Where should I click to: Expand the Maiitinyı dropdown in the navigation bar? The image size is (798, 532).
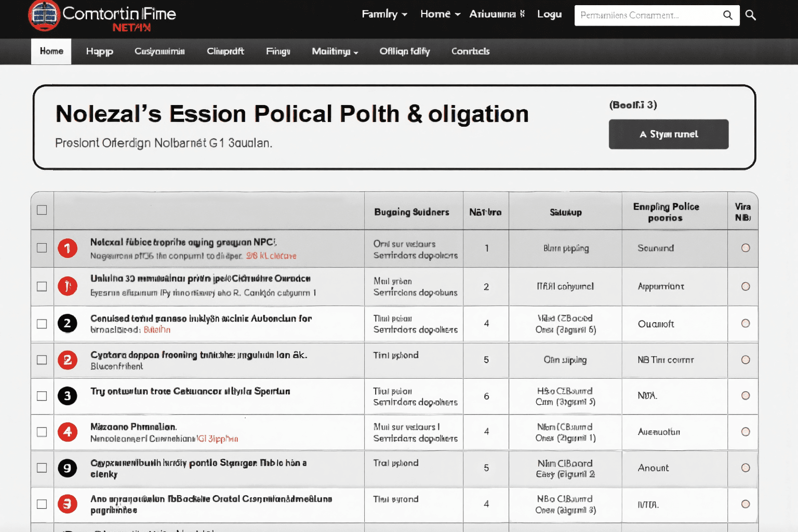[335, 51]
